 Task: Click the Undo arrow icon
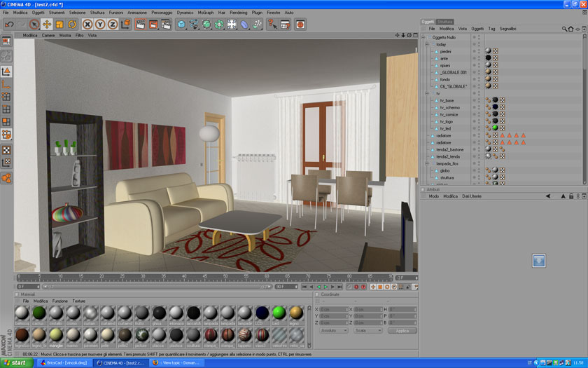(9, 25)
